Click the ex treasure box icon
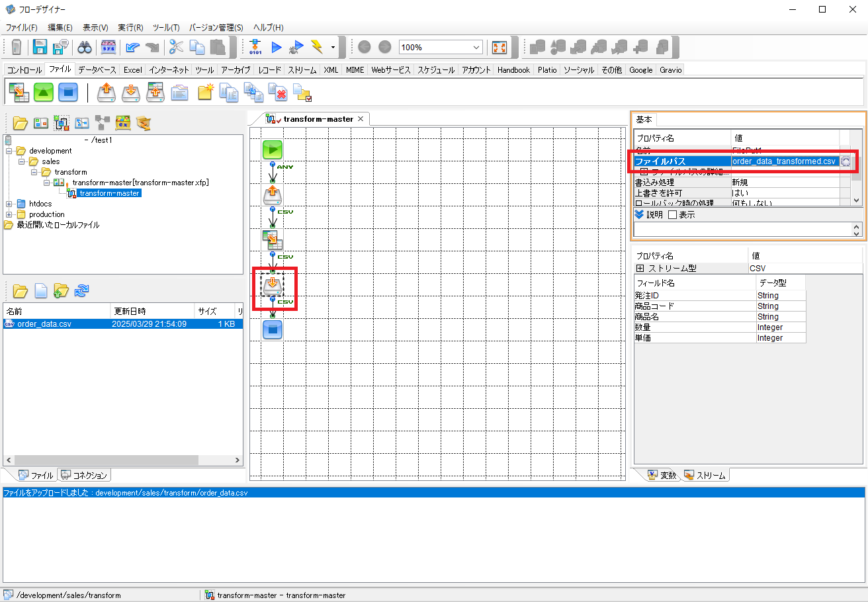 pos(123,122)
